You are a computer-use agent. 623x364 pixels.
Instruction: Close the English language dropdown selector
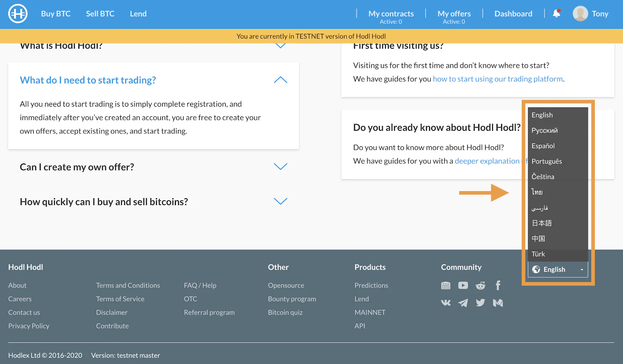[x=558, y=269]
